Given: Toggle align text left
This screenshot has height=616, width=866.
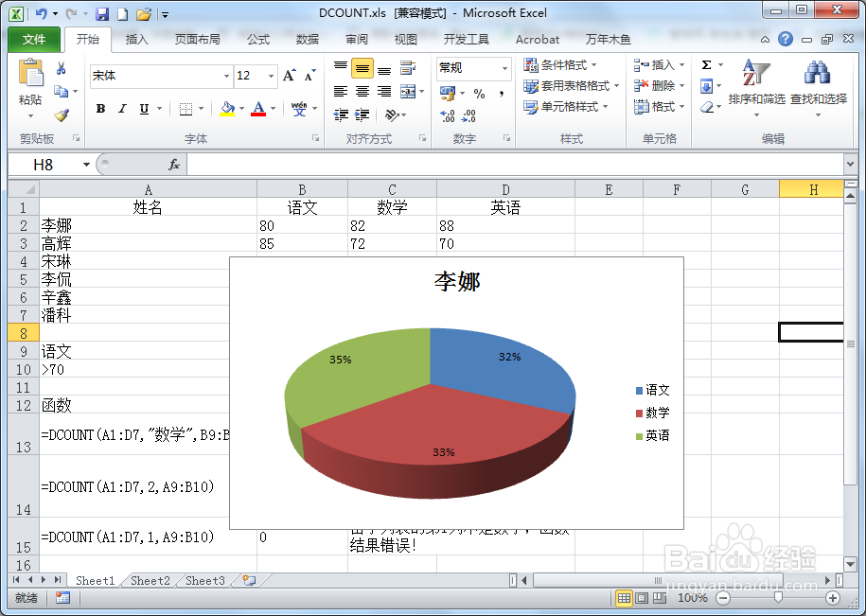Looking at the screenshot, I should tap(340, 91).
